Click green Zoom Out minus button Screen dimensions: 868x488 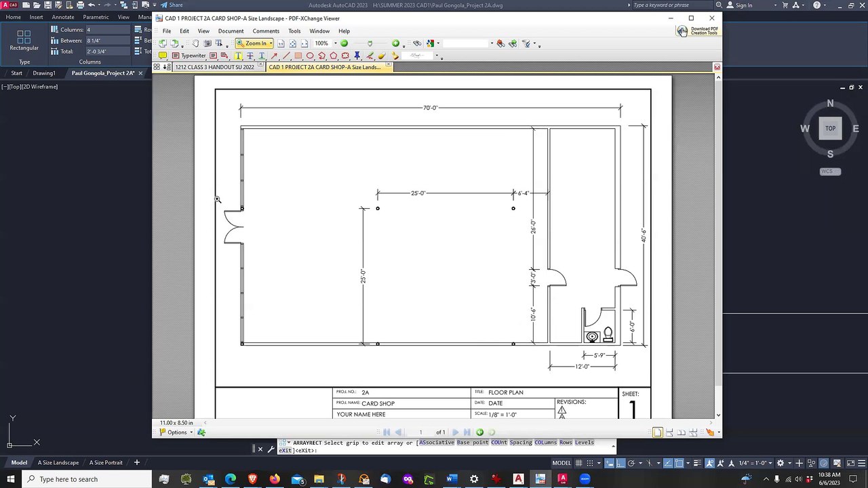[344, 43]
